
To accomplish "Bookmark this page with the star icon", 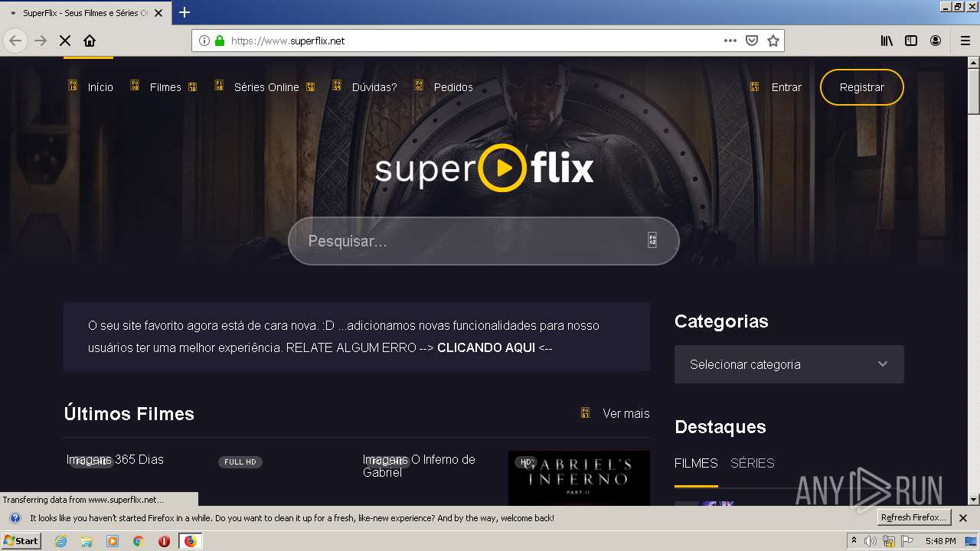I will coord(773,41).
